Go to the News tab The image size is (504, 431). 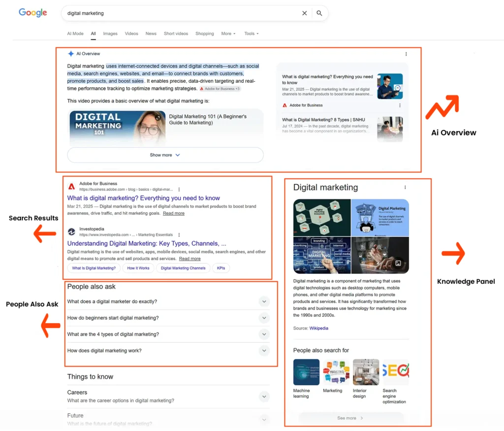pyautogui.click(x=151, y=33)
